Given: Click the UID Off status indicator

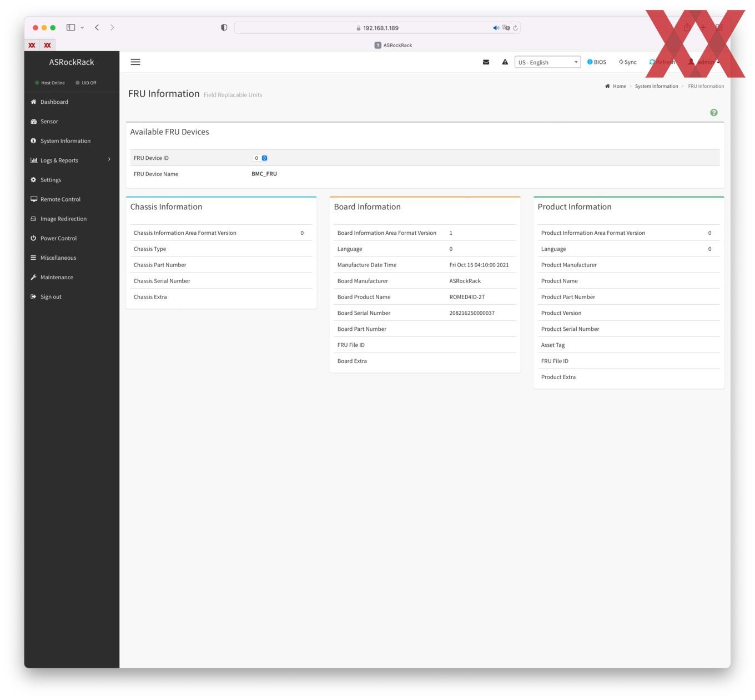Looking at the screenshot, I should pyautogui.click(x=86, y=83).
